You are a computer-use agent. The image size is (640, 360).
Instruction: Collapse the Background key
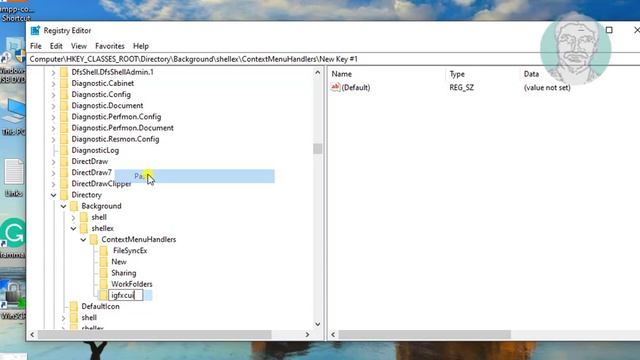pos(63,206)
